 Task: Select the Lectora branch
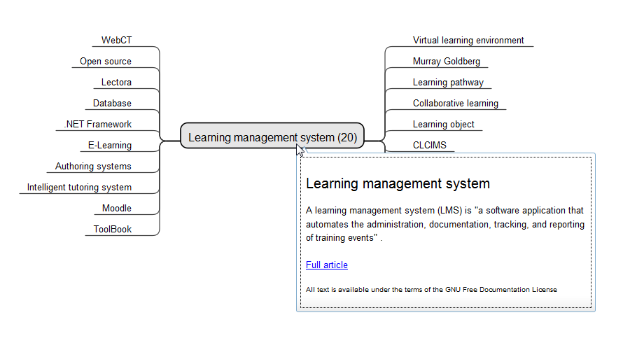[x=116, y=82]
